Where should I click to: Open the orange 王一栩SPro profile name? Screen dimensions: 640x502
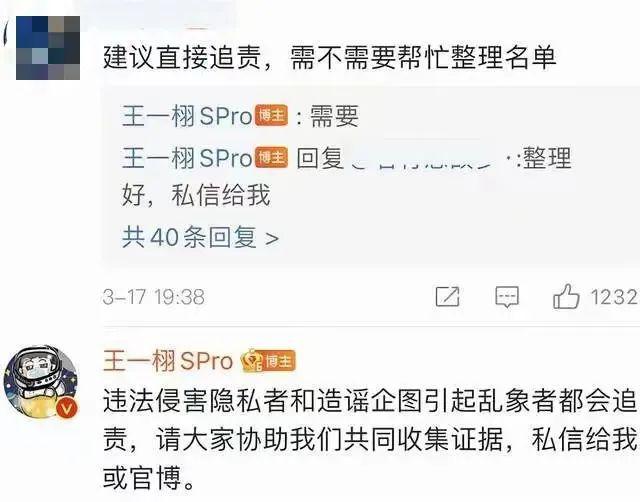click(168, 361)
